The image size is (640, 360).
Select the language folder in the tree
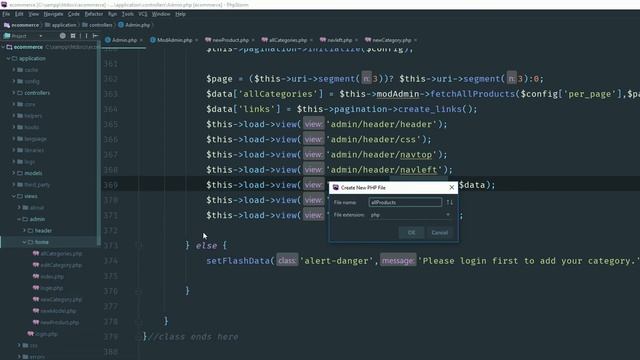[36, 139]
